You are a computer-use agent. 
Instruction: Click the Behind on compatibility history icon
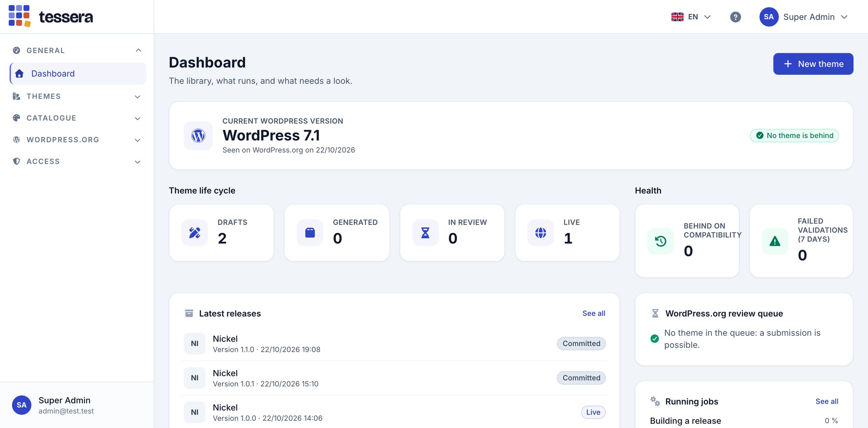660,241
